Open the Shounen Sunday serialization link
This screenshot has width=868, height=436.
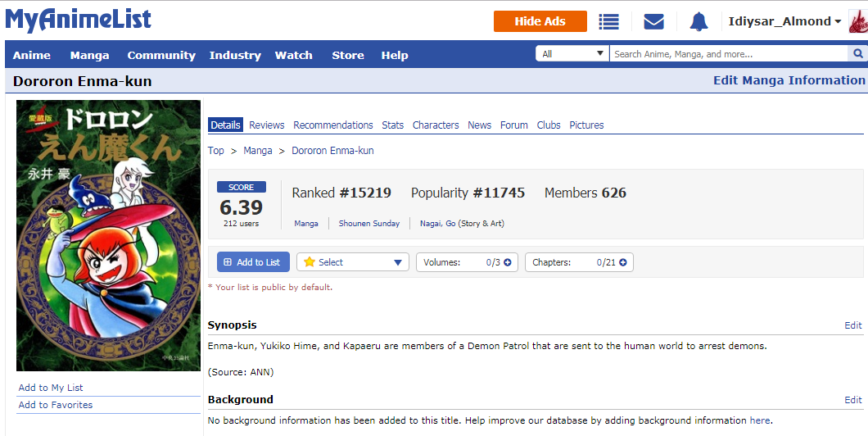[369, 223]
